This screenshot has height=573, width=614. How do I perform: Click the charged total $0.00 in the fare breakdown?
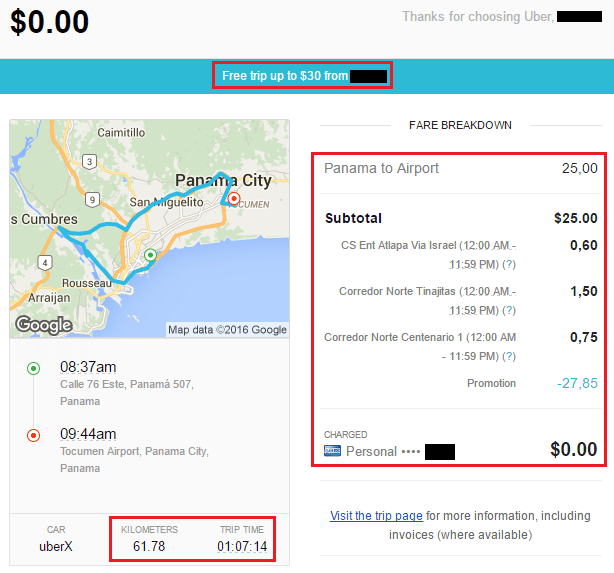(574, 449)
